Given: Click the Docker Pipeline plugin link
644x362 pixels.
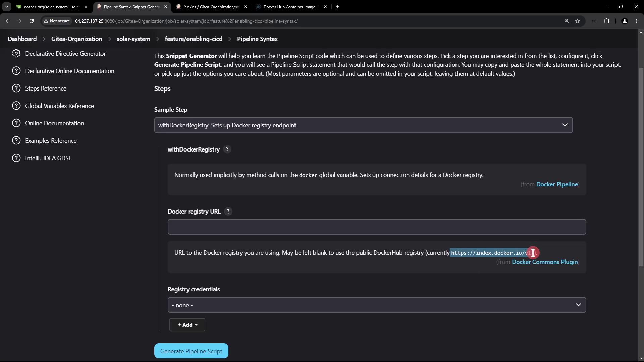Looking at the screenshot, I should (x=557, y=184).
